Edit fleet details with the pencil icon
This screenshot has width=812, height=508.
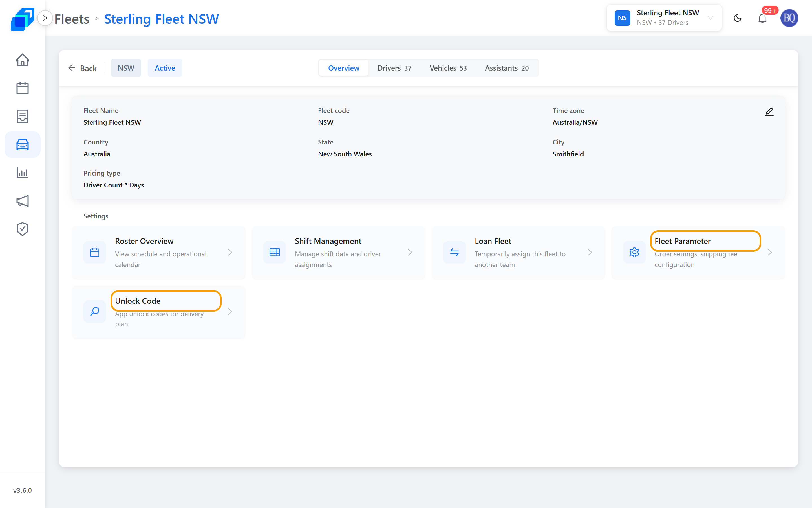769,111
